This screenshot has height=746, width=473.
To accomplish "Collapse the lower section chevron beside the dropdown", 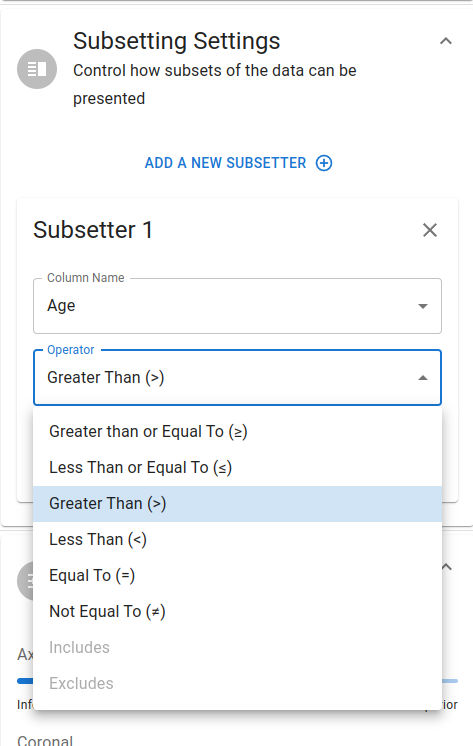I will coord(447,567).
